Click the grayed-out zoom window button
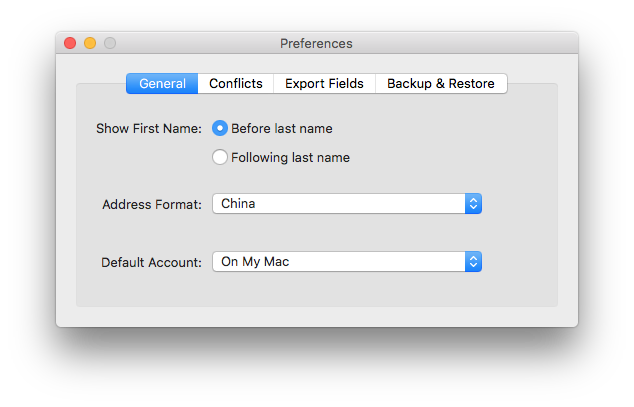The height and width of the screenshot is (407, 634). [x=110, y=43]
